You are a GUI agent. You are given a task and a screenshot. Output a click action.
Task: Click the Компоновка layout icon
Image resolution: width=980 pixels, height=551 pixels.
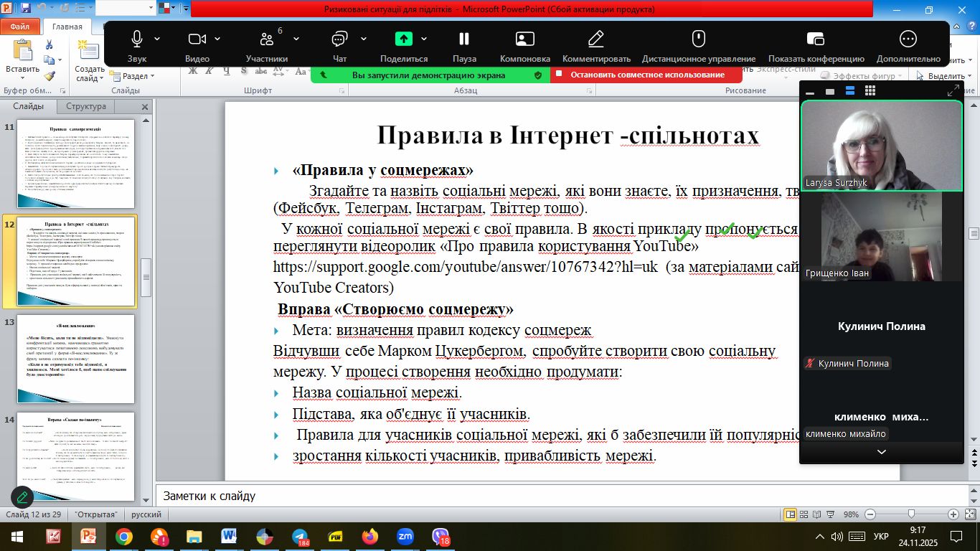click(x=524, y=39)
